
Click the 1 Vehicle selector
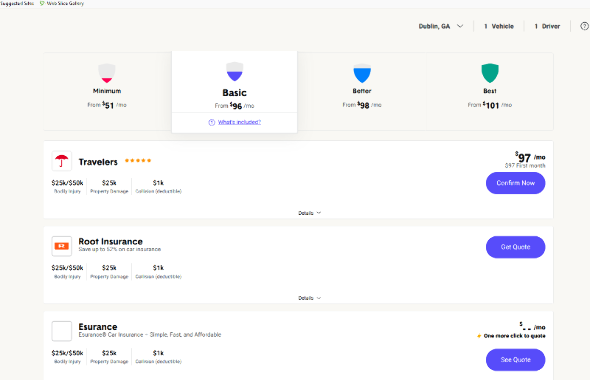[499, 26]
